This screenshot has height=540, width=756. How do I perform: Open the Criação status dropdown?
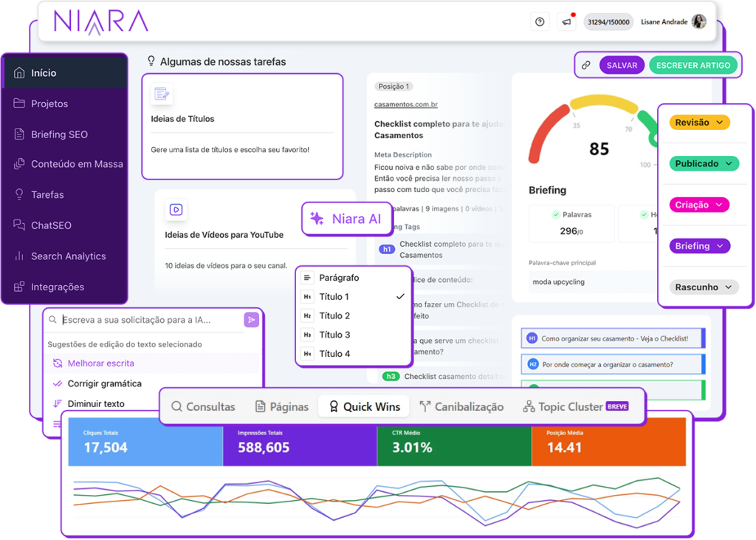[699, 205]
